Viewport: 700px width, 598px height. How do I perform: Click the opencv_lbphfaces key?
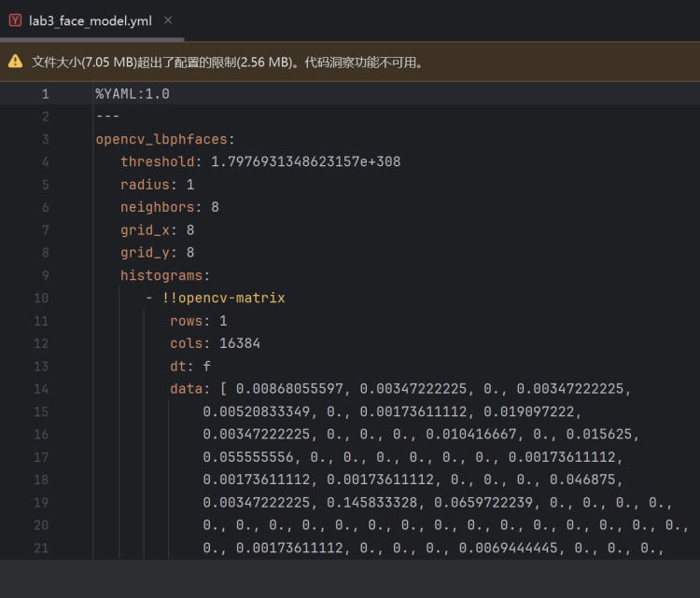click(x=161, y=140)
